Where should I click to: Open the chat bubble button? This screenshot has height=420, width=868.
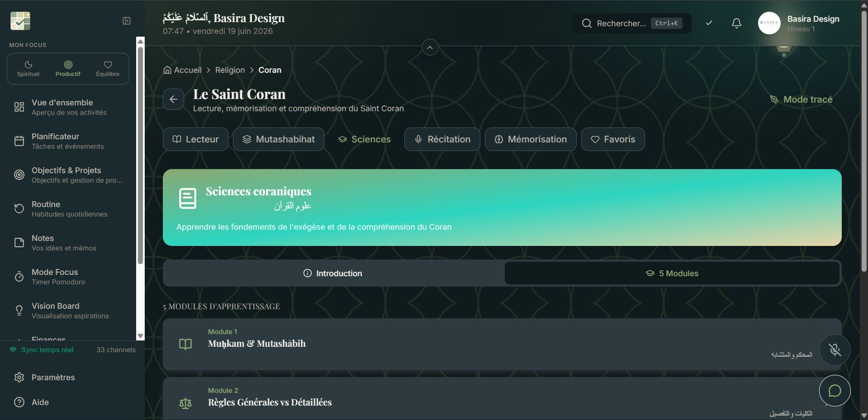pos(835,391)
